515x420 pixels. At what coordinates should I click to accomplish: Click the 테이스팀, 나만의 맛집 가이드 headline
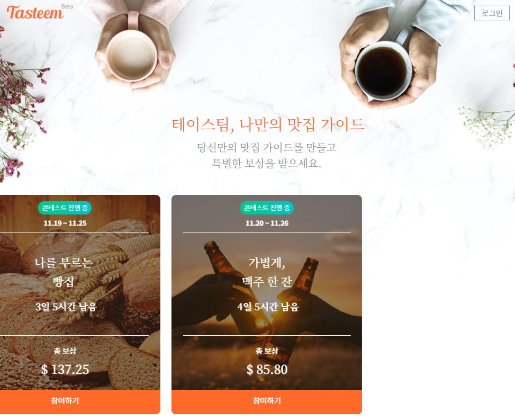(x=268, y=124)
